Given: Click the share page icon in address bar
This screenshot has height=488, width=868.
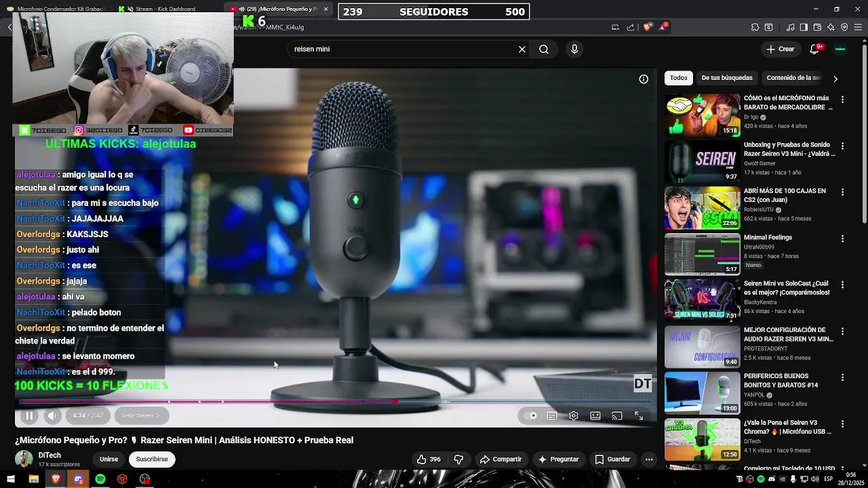Looking at the screenshot, I should (631, 27).
